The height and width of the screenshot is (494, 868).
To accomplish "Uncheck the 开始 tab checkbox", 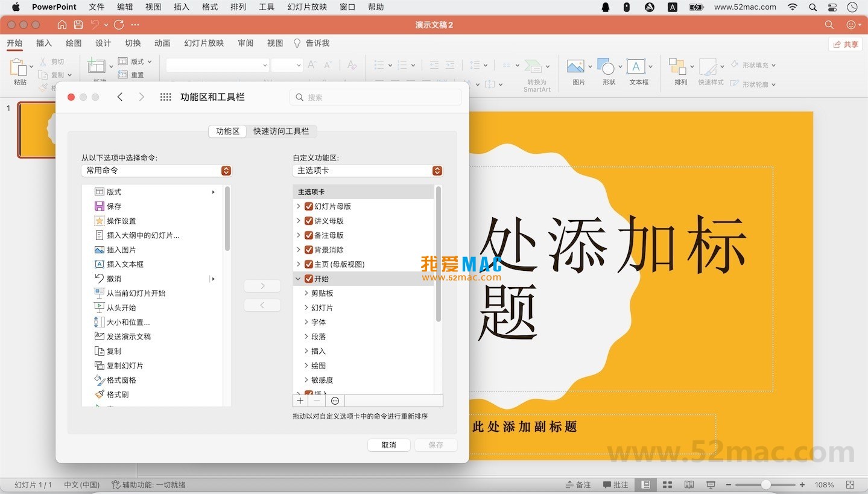I will tap(309, 279).
